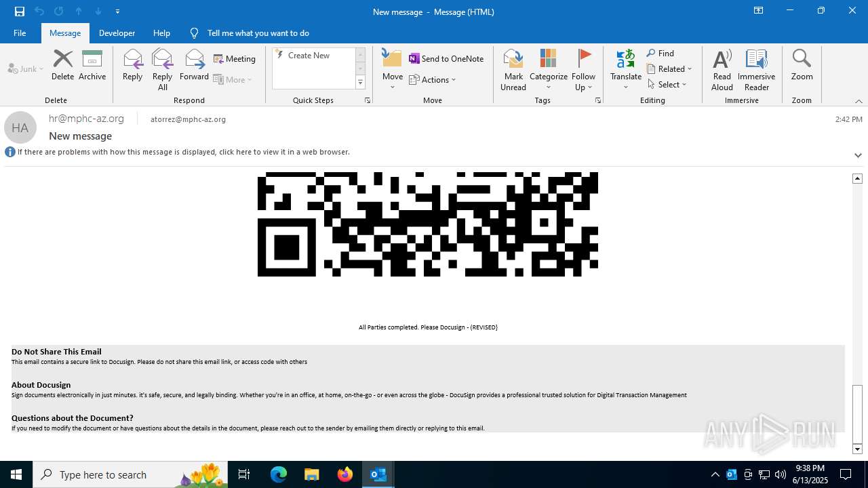Open the Select dropdown
Image resolution: width=868 pixels, height=488 pixels.
tap(667, 85)
